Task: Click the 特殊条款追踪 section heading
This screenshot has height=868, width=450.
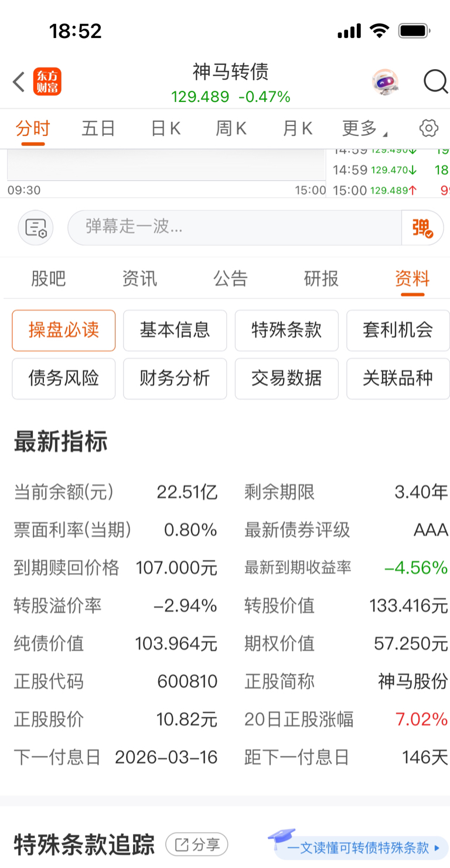Action: tap(84, 845)
